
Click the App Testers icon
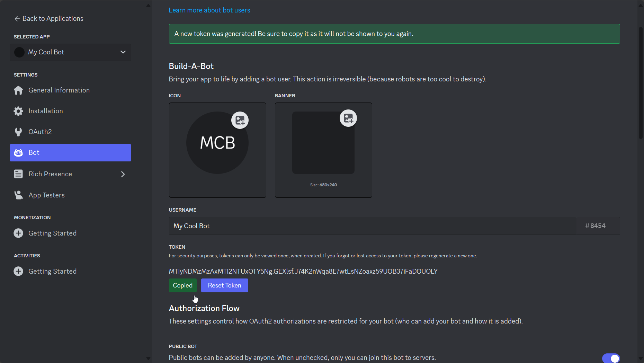18,195
